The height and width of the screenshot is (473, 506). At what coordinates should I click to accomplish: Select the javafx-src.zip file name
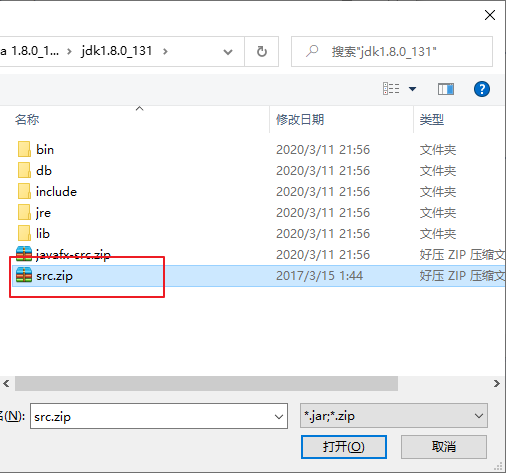tap(73, 255)
